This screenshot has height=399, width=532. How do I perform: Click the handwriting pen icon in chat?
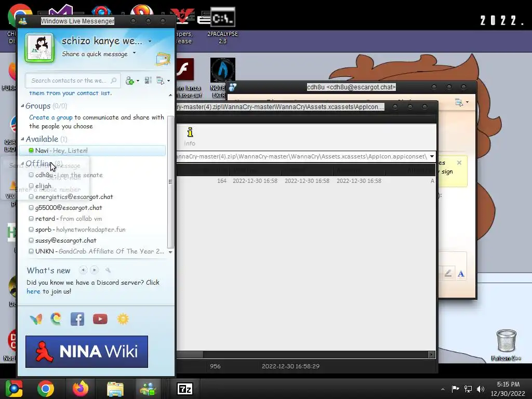[448, 273]
